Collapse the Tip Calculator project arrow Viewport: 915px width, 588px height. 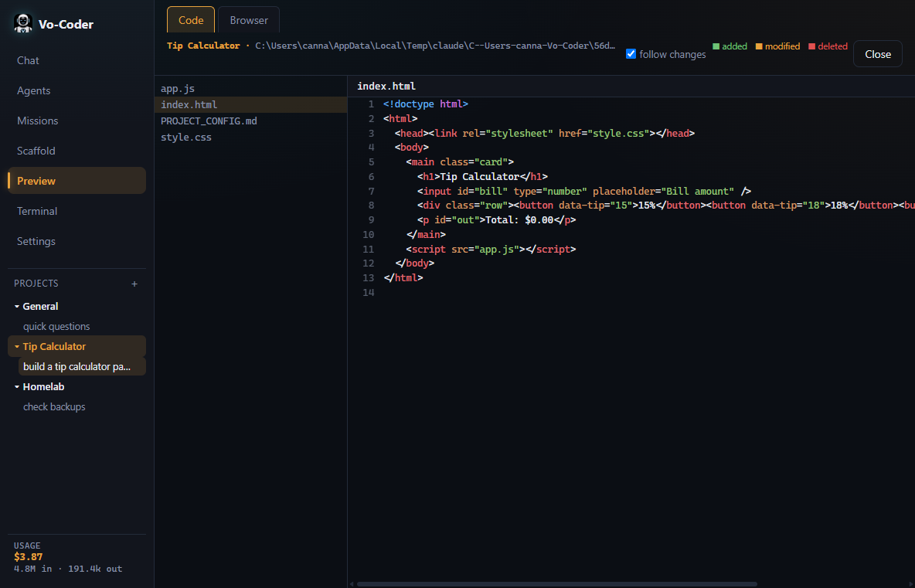(x=18, y=346)
